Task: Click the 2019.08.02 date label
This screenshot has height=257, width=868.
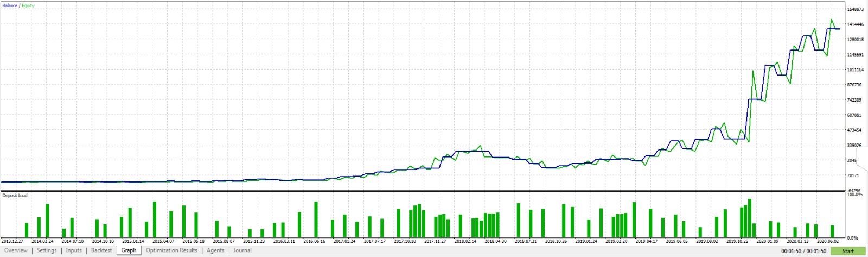Action: click(x=707, y=241)
